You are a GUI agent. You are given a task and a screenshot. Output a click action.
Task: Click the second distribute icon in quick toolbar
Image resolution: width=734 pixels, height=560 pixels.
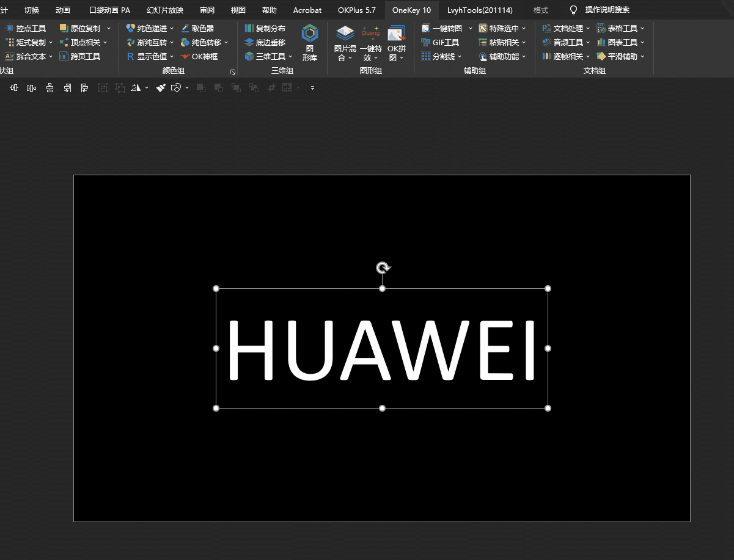tap(32, 88)
